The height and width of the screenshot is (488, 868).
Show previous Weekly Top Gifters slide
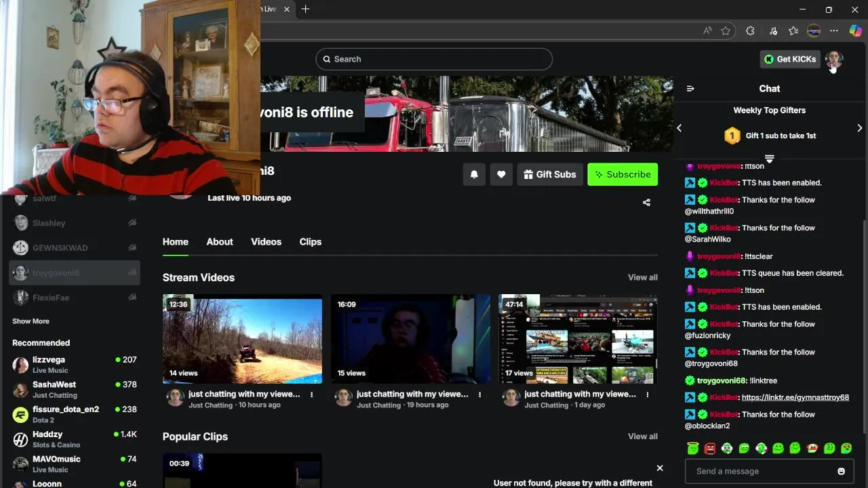click(x=679, y=128)
